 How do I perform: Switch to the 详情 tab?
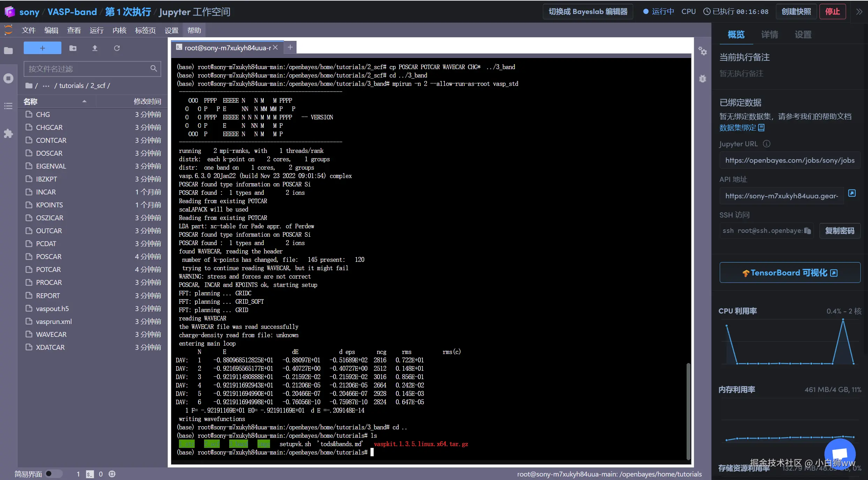click(x=769, y=35)
